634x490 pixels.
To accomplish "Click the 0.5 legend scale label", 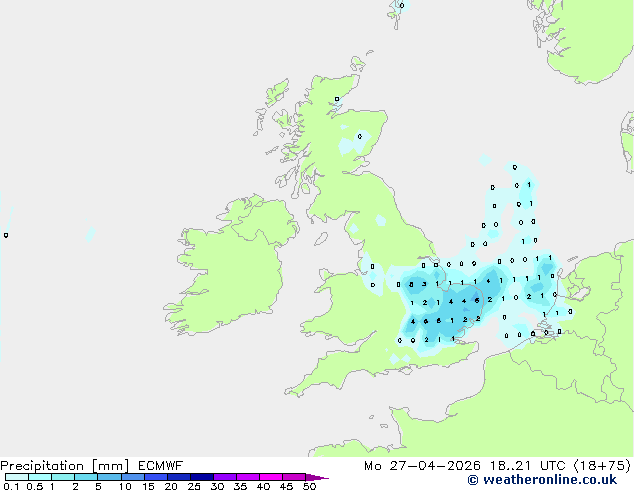I will pos(34,486).
